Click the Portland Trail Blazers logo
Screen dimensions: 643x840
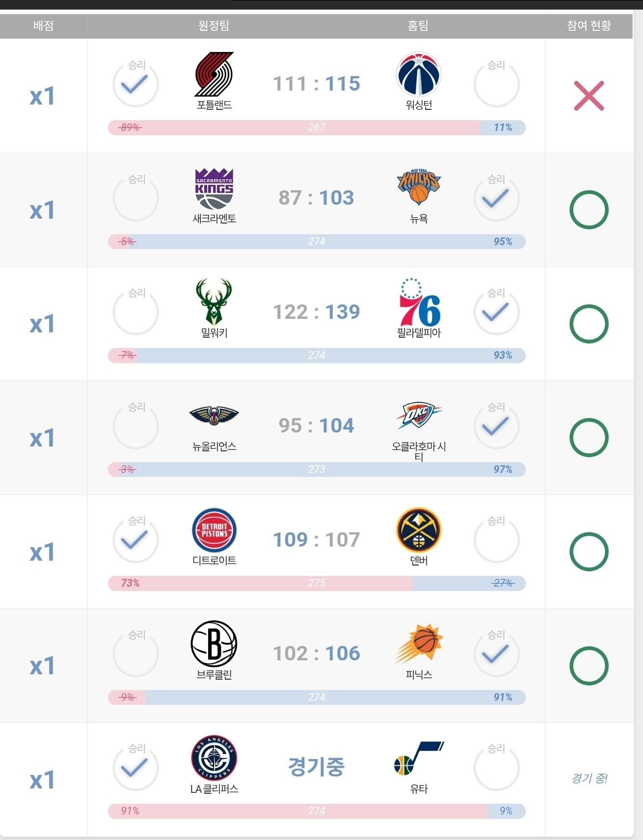point(214,74)
